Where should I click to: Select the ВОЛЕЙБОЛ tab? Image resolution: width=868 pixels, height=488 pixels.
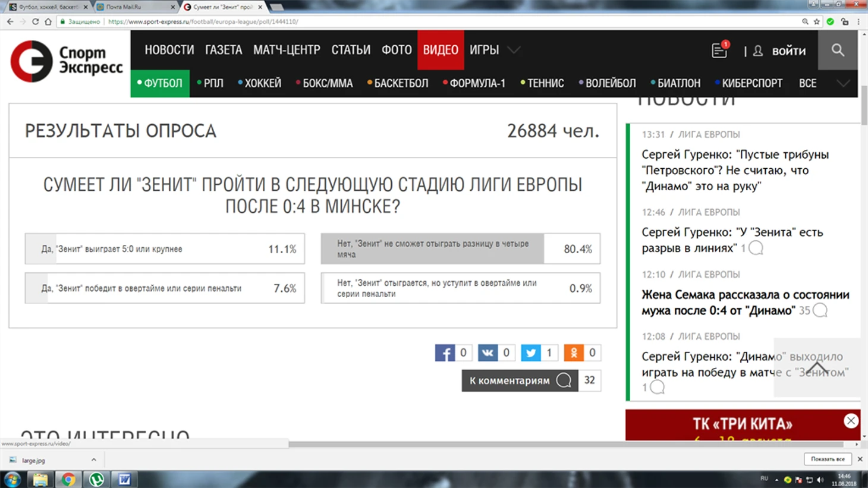607,83
